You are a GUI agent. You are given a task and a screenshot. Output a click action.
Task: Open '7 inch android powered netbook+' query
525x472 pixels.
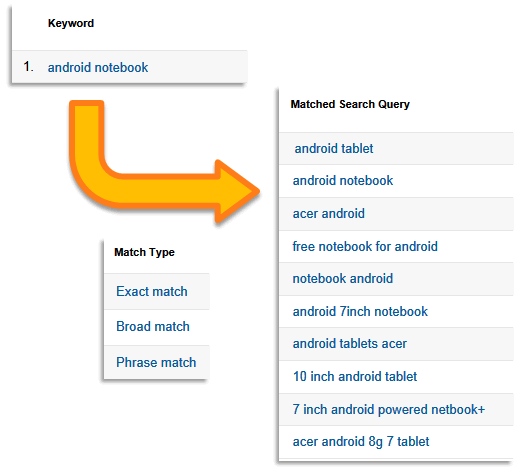(x=388, y=409)
